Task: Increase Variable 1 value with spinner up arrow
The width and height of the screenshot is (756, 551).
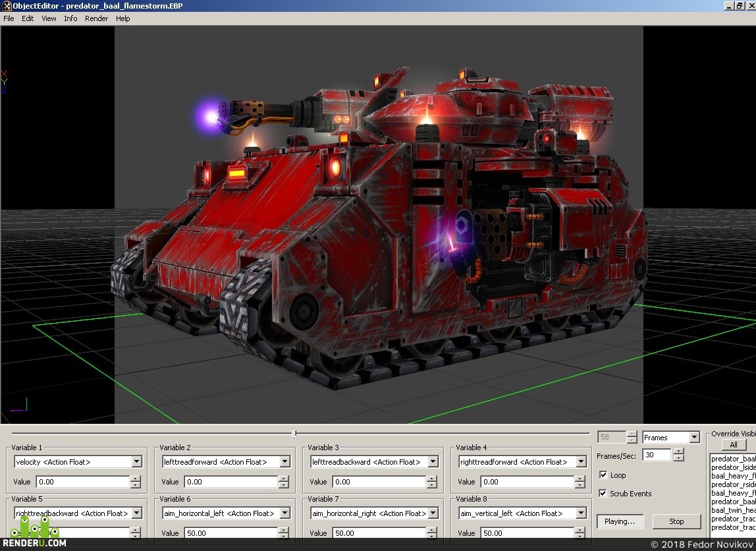Action: tap(136, 478)
